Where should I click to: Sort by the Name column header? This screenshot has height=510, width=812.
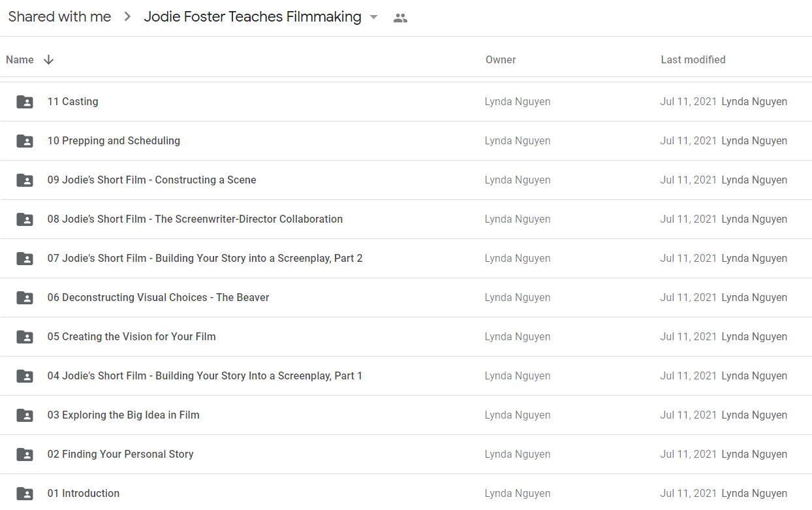pos(20,59)
